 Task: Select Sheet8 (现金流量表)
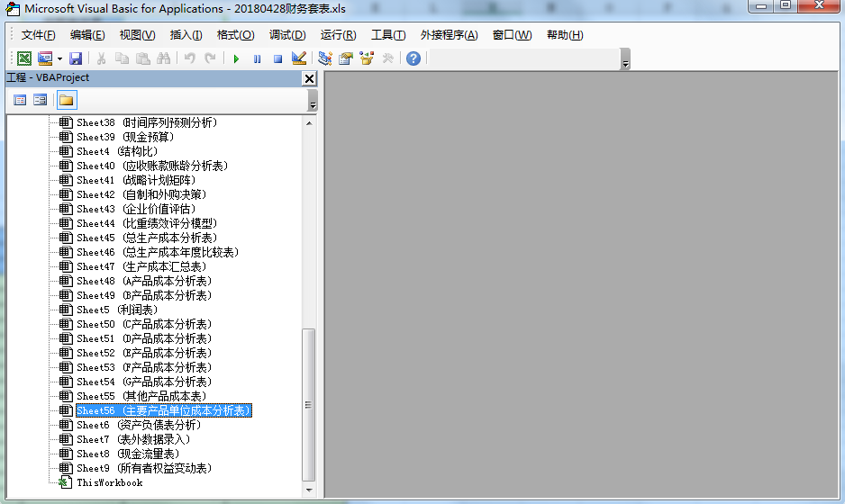tap(128, 454)
